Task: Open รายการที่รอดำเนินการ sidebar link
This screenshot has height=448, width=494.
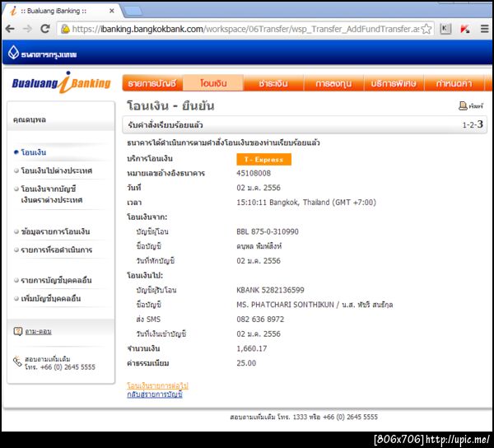Action: (x=57, y=250)
